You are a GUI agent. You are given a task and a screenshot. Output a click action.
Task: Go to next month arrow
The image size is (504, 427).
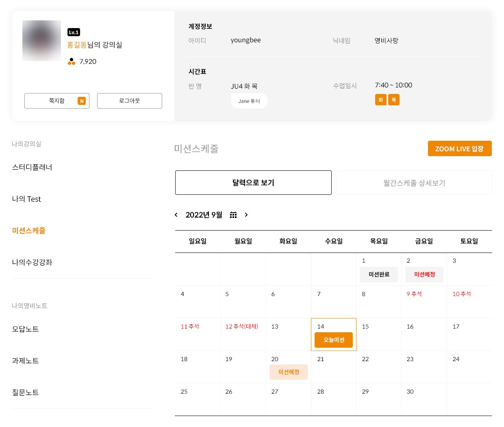click(x=246, y=215)
